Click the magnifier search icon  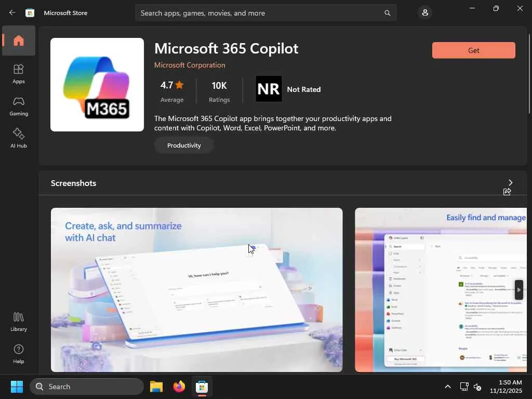[x=387, y=13]
